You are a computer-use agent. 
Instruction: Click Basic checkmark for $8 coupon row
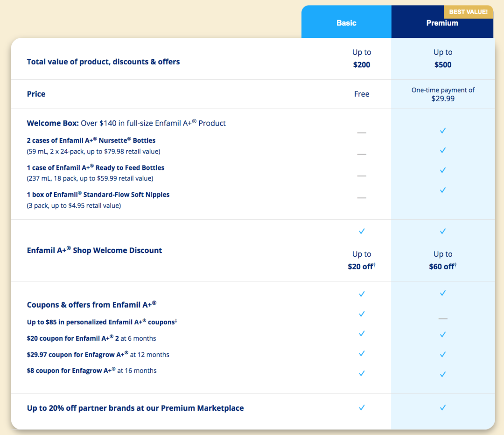(362, 373)
